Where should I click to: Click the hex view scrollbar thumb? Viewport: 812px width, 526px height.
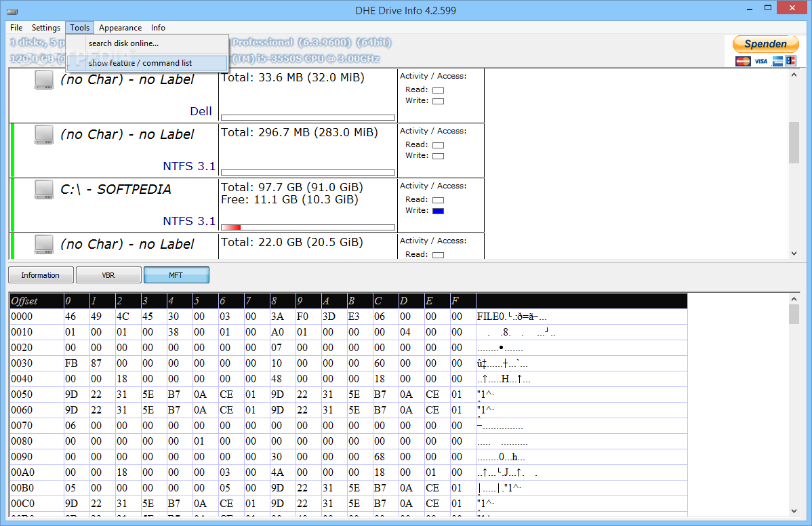pos(794,315)
